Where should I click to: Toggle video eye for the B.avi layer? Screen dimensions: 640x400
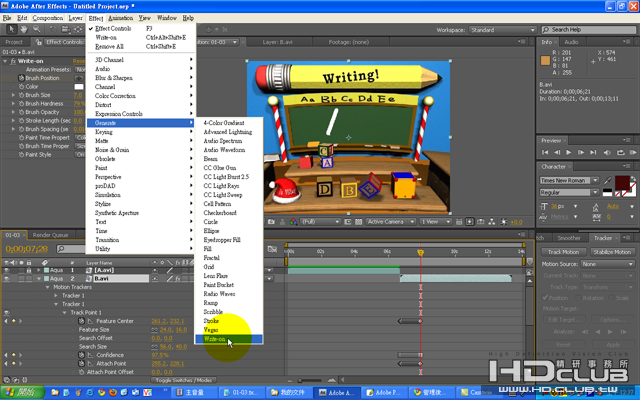pyautogui.click(x=7, y=279)
